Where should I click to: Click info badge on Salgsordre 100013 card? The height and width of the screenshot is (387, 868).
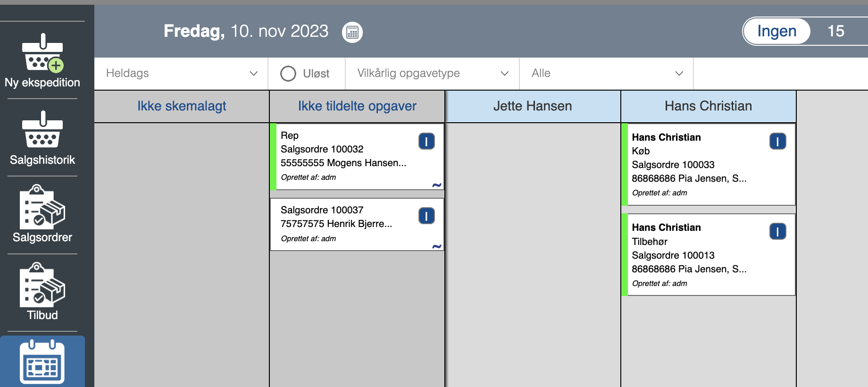(x=777, y=231)
